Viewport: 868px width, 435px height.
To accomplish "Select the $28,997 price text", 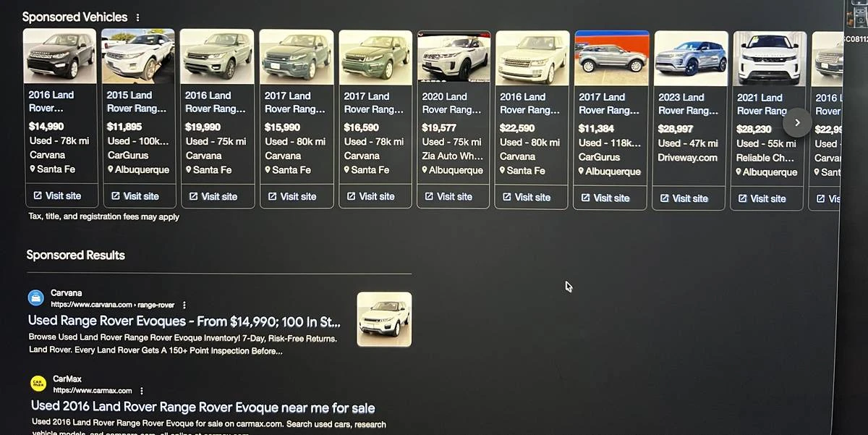I will coord(676,129).
